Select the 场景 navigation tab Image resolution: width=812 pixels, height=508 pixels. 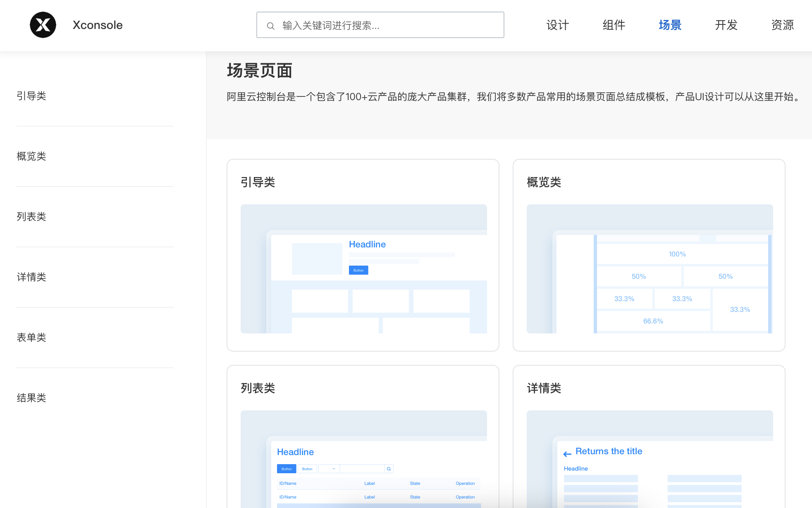(670, 25)
